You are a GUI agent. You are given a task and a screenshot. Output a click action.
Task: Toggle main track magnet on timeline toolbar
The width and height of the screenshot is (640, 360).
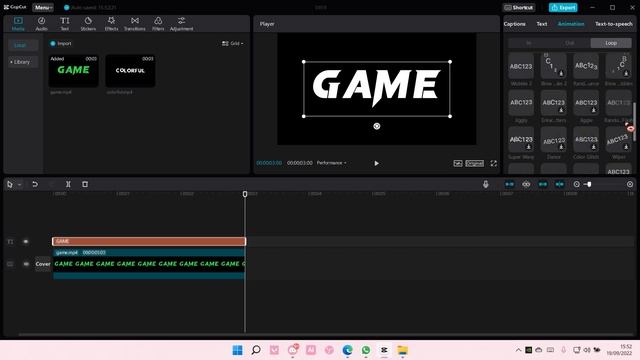tap(509, 184)
